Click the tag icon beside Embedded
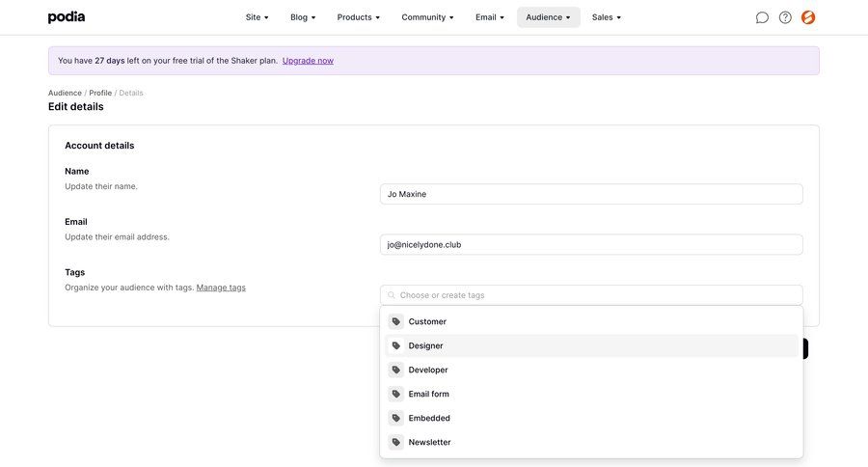Image resolution: width=868 pixels, height=467 pixels. 395,418
